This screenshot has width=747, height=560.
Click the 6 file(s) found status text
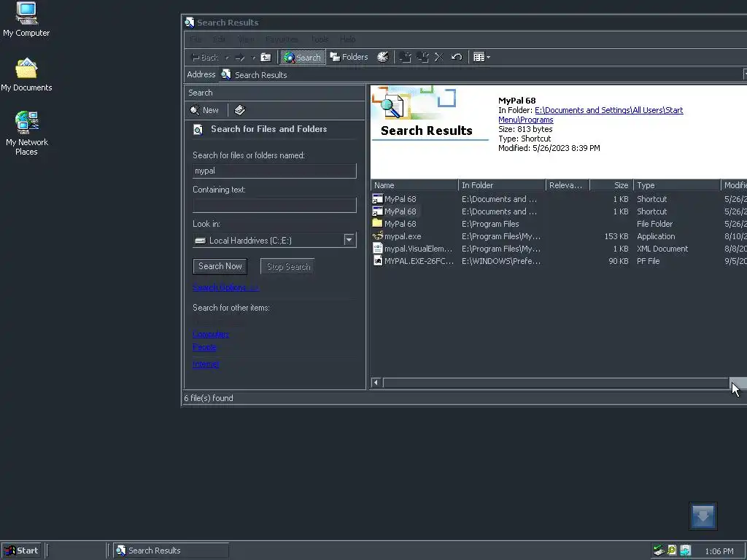click(209, 398)
